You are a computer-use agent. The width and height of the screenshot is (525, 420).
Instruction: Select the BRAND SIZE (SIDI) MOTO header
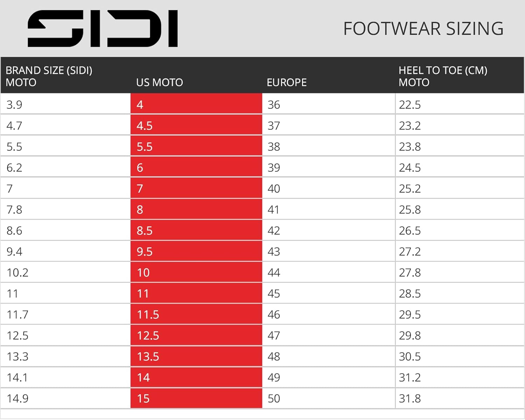pos(49,76)
